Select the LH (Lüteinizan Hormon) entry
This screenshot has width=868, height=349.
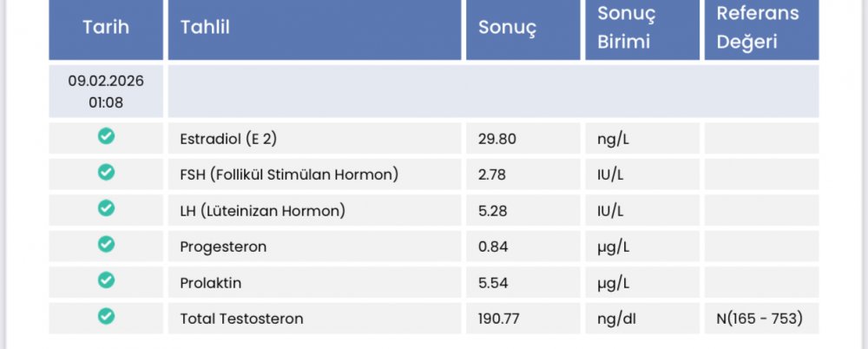[262, 210]
